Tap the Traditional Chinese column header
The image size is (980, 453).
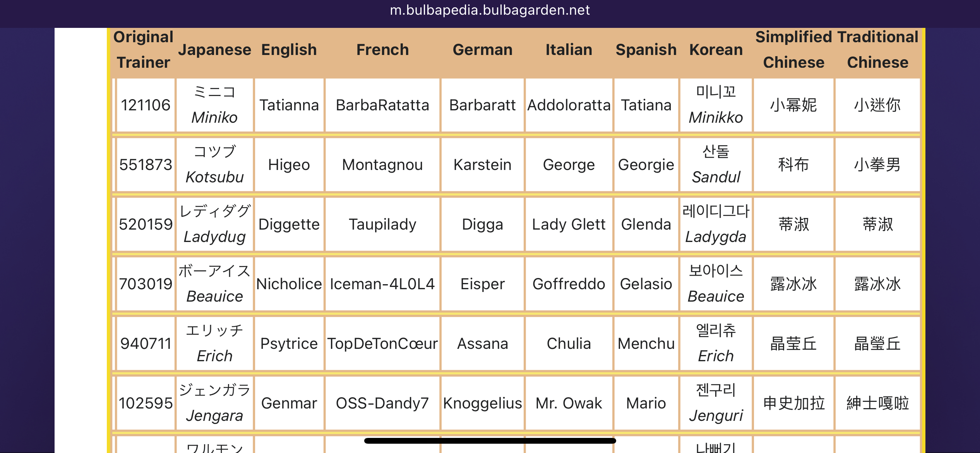point(877,50)
